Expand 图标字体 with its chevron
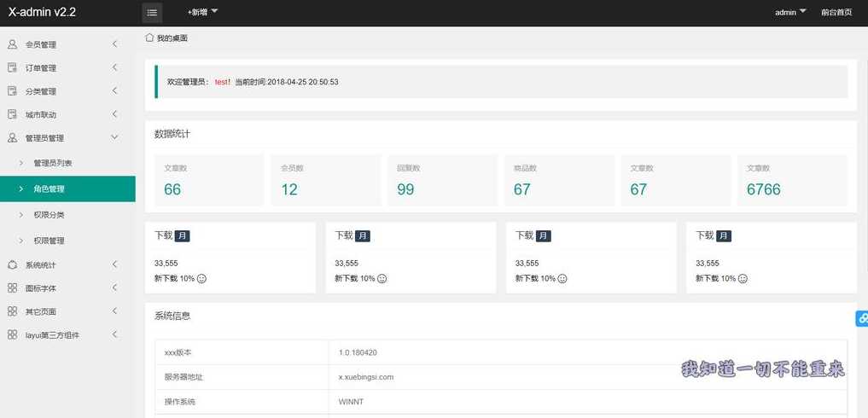 tap(114, 287)
